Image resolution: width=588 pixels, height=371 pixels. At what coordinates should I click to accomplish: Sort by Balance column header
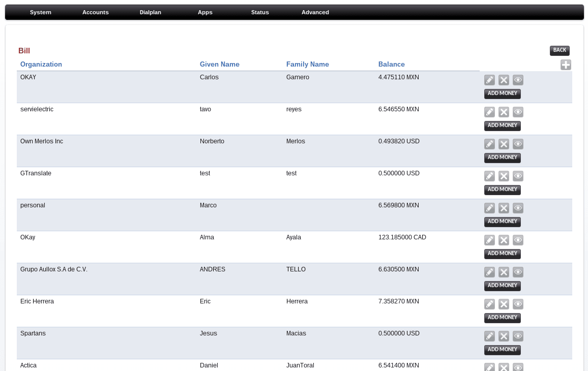point(391,65)
